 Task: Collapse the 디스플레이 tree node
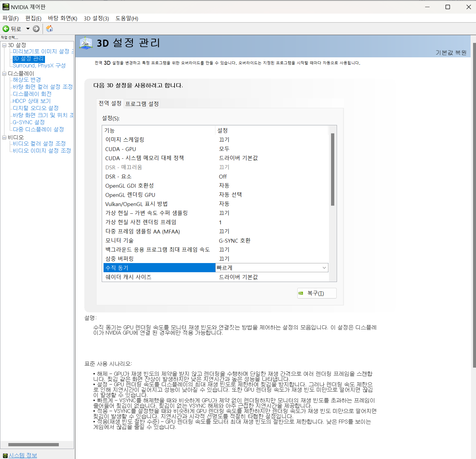tap(4, 74)
